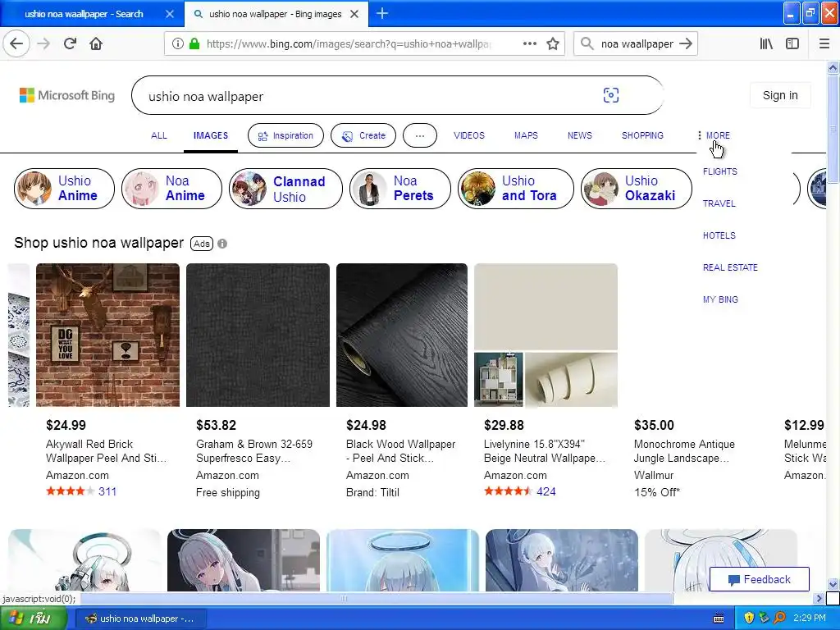Open the VIDEOS search tab
Screen dimensions: 840x630
point(468,135)
